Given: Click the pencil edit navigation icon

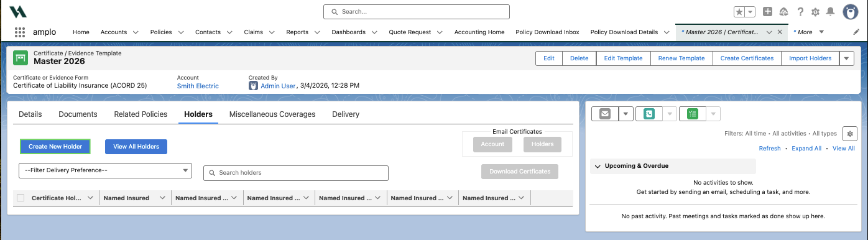Looking at the screenshot, I should point(856,32).
